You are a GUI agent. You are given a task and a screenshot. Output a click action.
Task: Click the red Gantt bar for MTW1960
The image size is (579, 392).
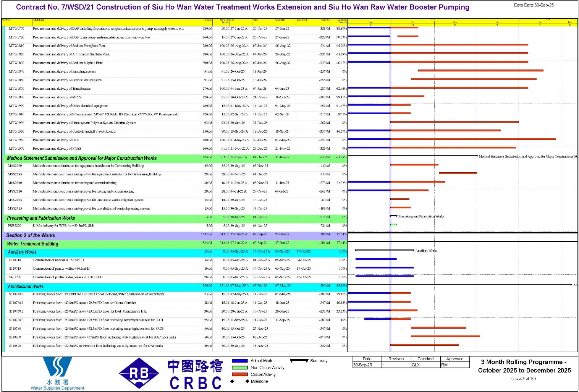(473, 139)
